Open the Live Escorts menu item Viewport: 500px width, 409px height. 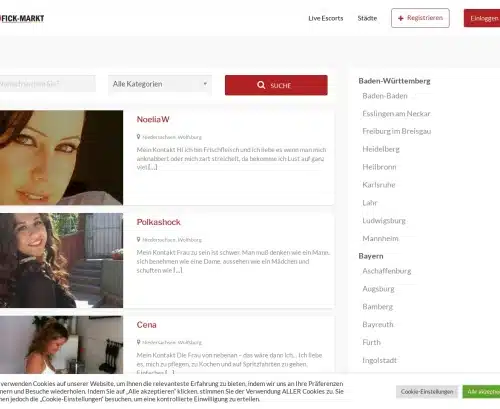click(x=326, y=18)
